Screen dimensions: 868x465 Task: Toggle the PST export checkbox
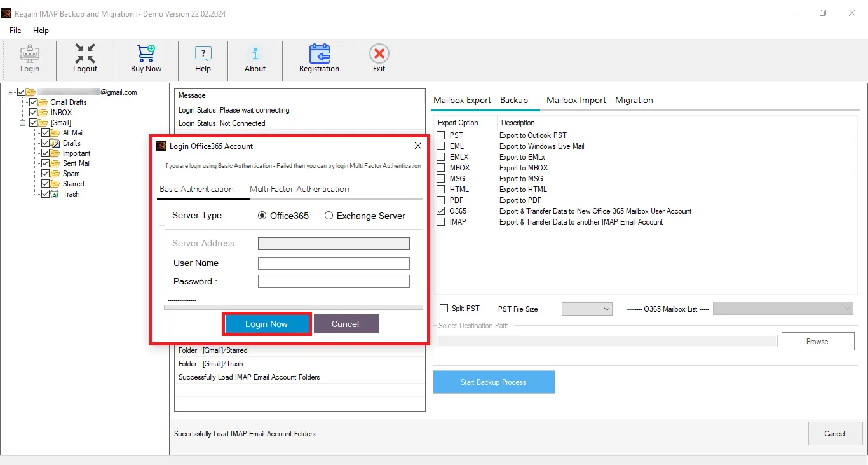click(441, 135)
